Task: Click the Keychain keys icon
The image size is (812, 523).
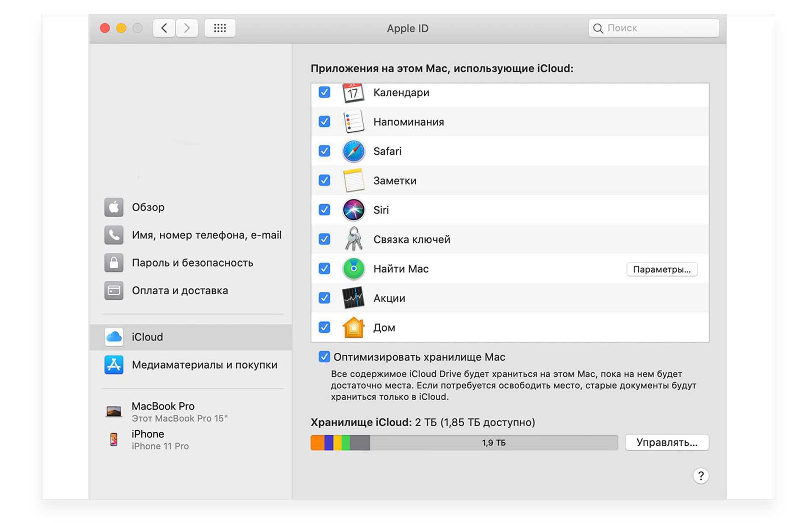Action: tap(353, 239)
